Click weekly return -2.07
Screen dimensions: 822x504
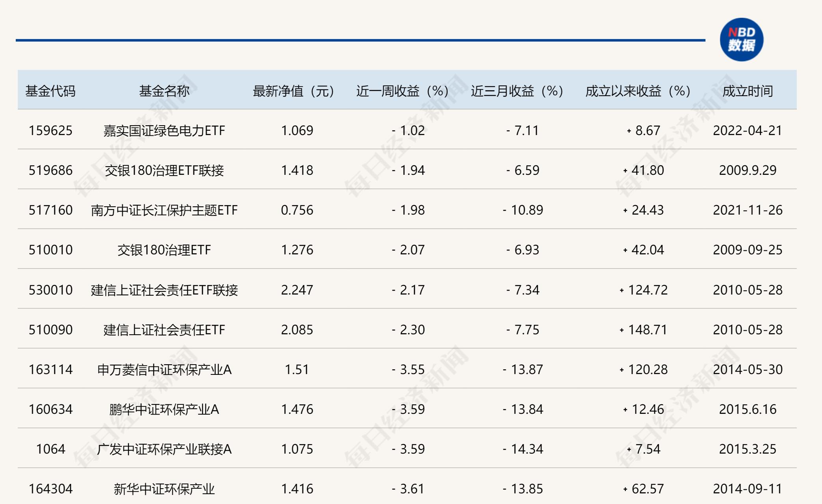click(x=408, y=250)
